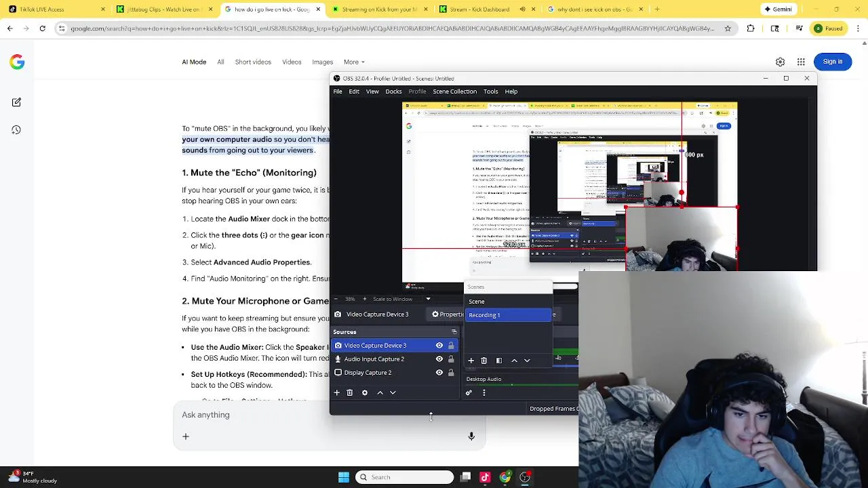Viewport: 868px width, 488px height.
Task: Add a new source in Sources panel
Action: coord(336,392)
